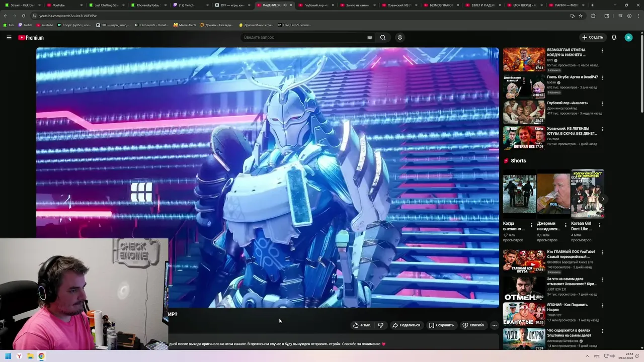Go back in browser navigation
Screen dimensions: 644x362
point(5,16)
